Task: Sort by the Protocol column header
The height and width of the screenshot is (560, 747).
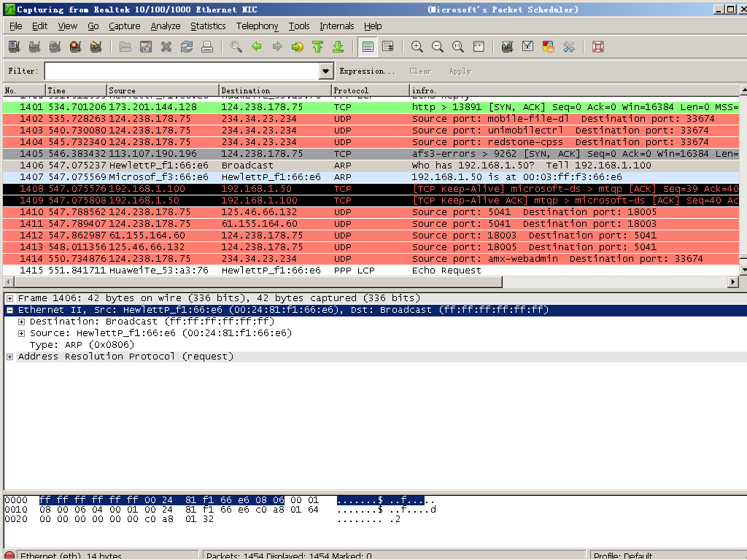Action: [x=370, y=90]
